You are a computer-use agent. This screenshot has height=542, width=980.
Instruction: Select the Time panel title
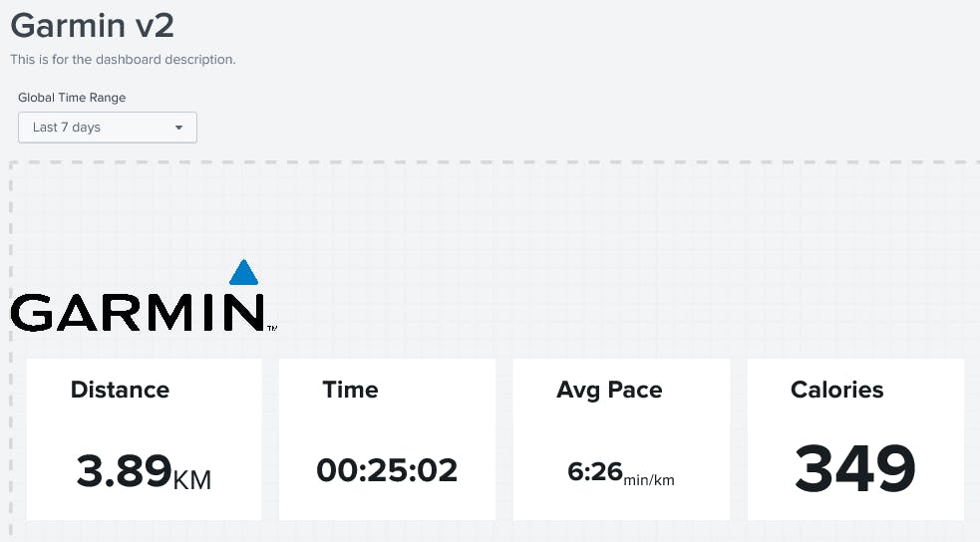(350, 390)
